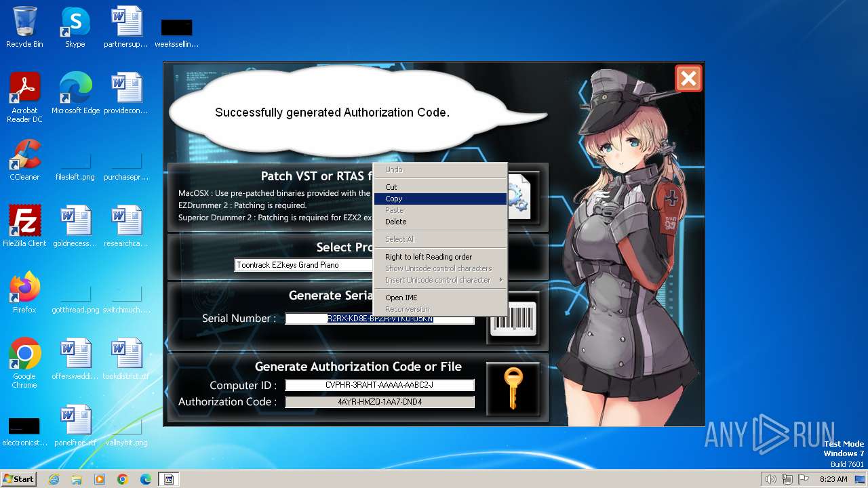
Task: Select the electronicst desktop file
Action: tap(24, 432)
